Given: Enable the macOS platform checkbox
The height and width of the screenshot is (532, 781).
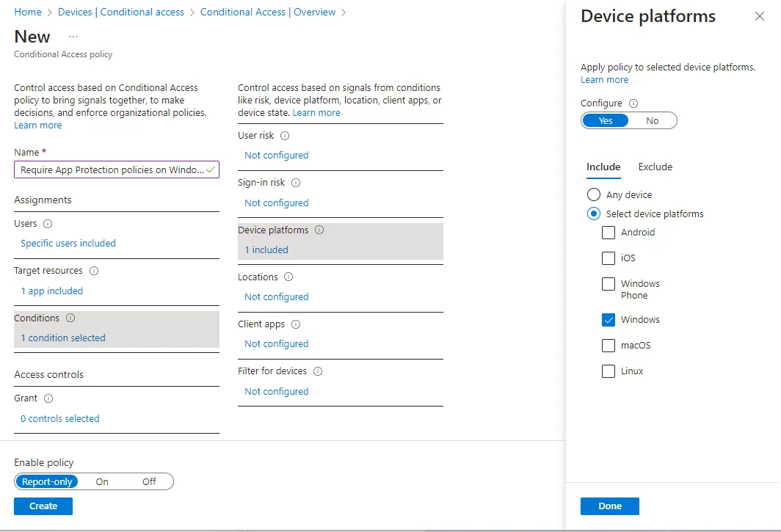Looking at the screenshot, I should click(x=608, y=346).
